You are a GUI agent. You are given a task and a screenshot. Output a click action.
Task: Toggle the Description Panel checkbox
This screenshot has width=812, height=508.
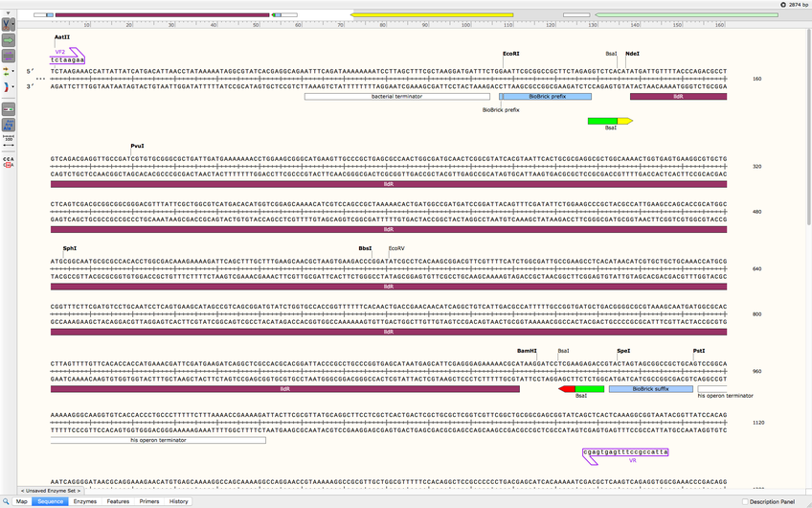click(747, 501)
